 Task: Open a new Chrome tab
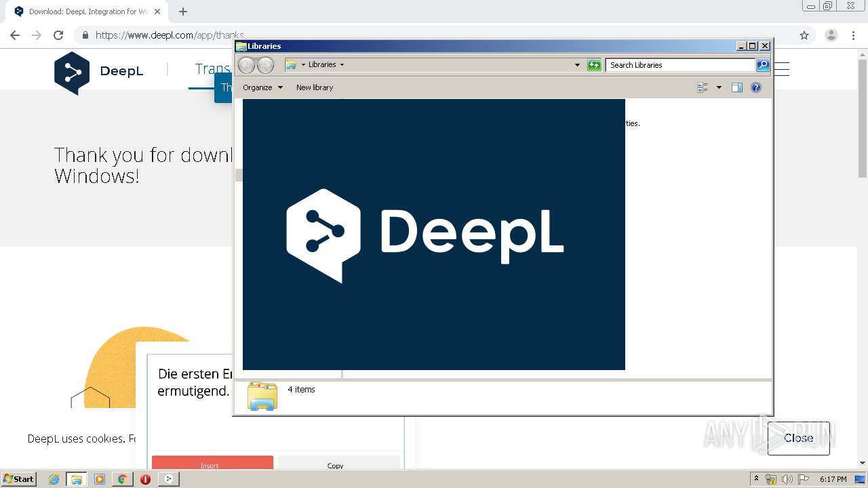[183, 12]
